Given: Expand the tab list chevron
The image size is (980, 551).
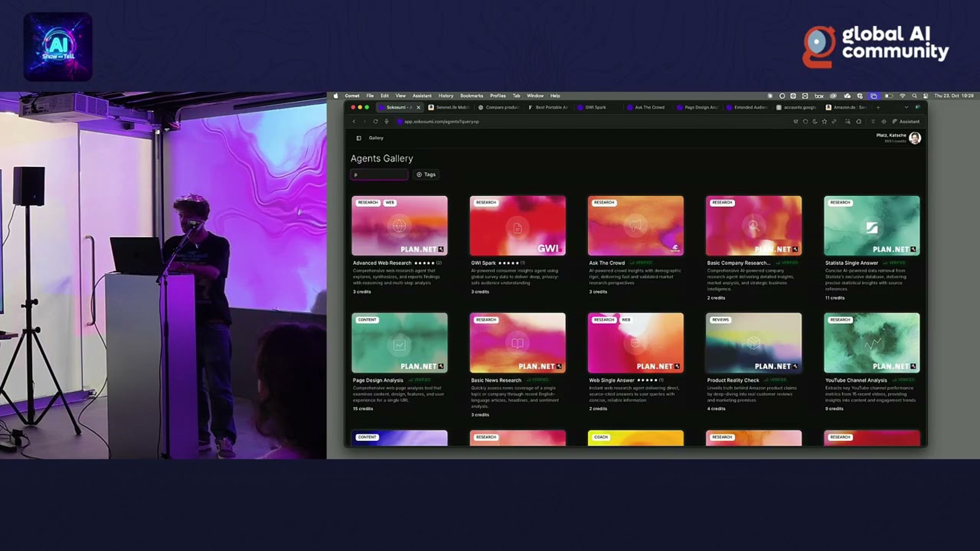Looking at the screenshot, I should 906,108.
